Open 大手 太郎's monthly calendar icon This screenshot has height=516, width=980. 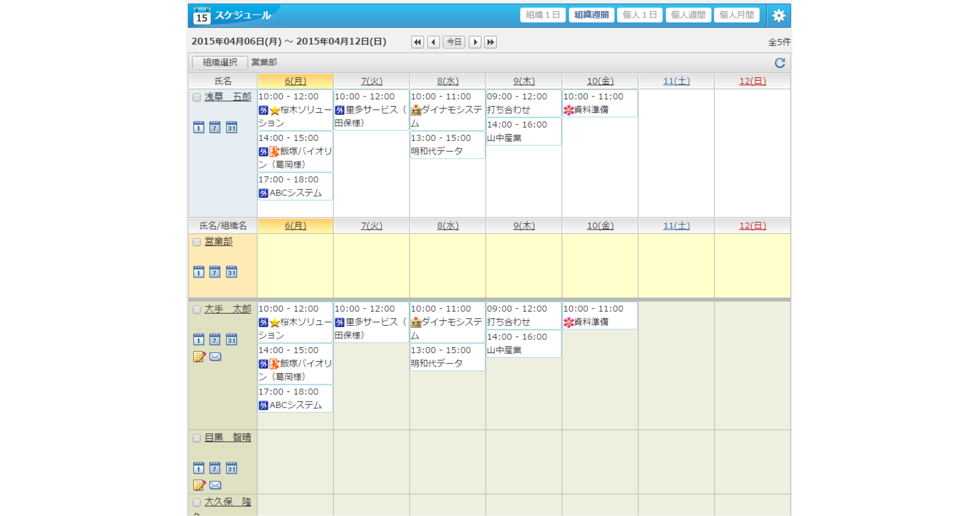pyautogui.click(x=231, y=339)
